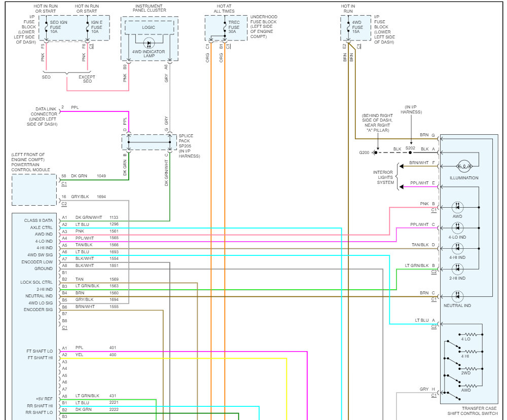Viewport: 507px width, 420px height.
Task: Click the '4WD LO SIG' pin label
Action: [x=41, y=303]
